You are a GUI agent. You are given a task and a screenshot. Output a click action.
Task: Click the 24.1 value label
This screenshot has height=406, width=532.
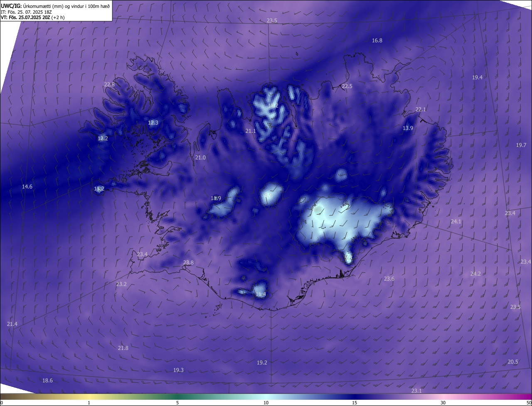click(x=456, y=221)
